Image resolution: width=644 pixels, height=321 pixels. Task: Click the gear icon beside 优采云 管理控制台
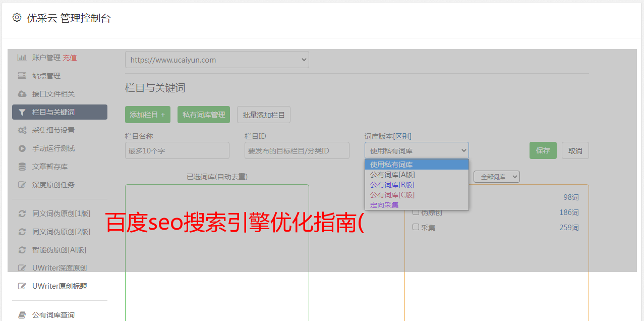click(x=17, y=18)
